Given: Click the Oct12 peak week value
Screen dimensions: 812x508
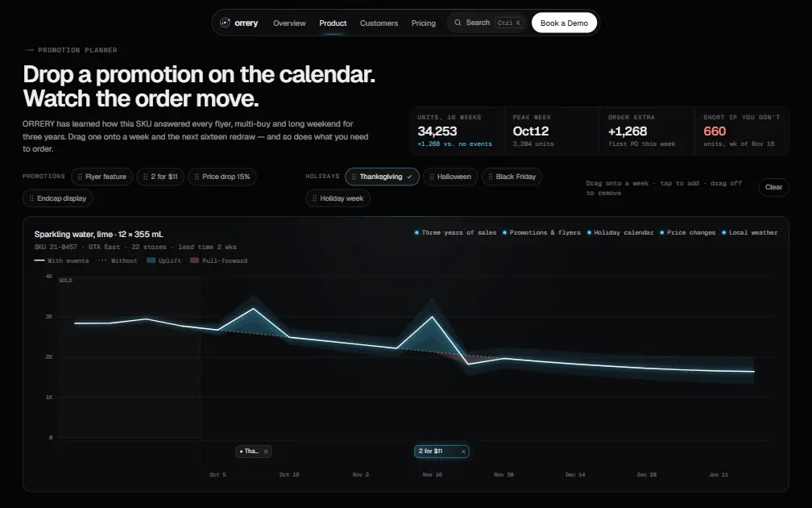Looking at the screenshot, I should point(531,131).
